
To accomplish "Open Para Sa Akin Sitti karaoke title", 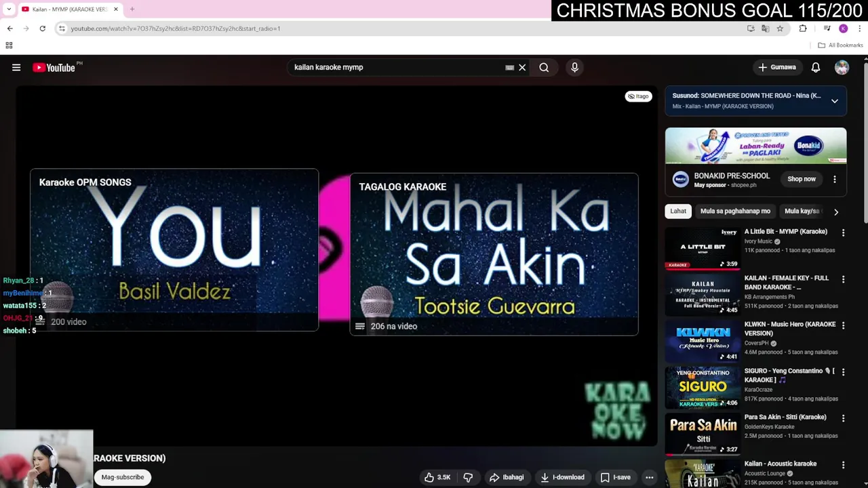I will (785, 418).
